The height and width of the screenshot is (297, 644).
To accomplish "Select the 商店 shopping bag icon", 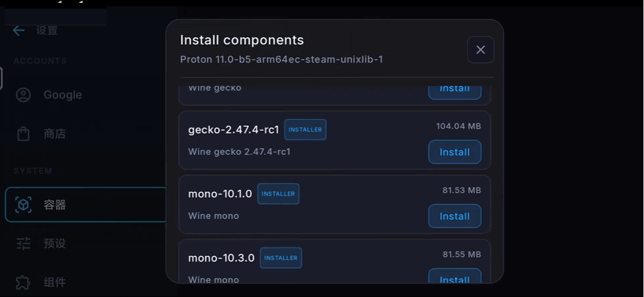I will point(24,133).
